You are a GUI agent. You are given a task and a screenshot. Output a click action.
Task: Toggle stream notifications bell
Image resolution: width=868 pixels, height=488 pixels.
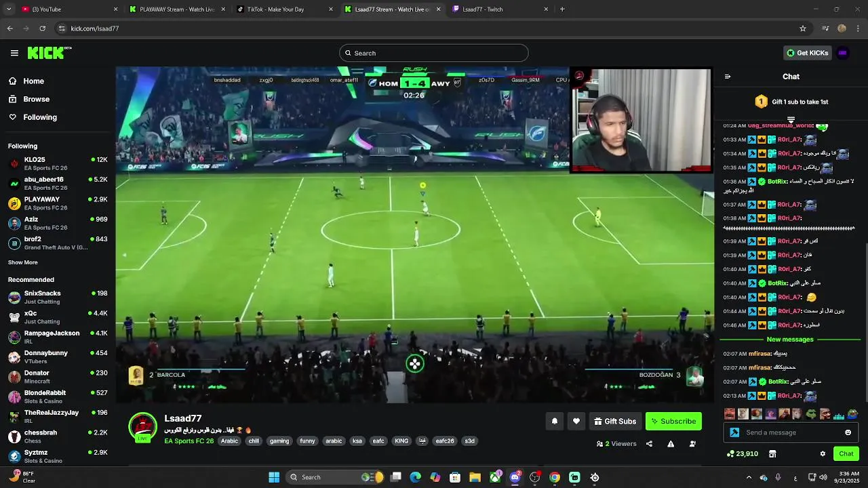554,421
